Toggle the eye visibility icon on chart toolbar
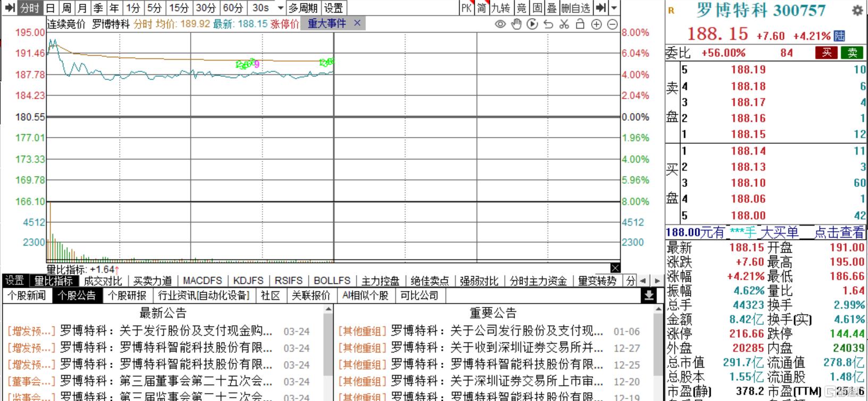868x401 pixels. (500, 24)
